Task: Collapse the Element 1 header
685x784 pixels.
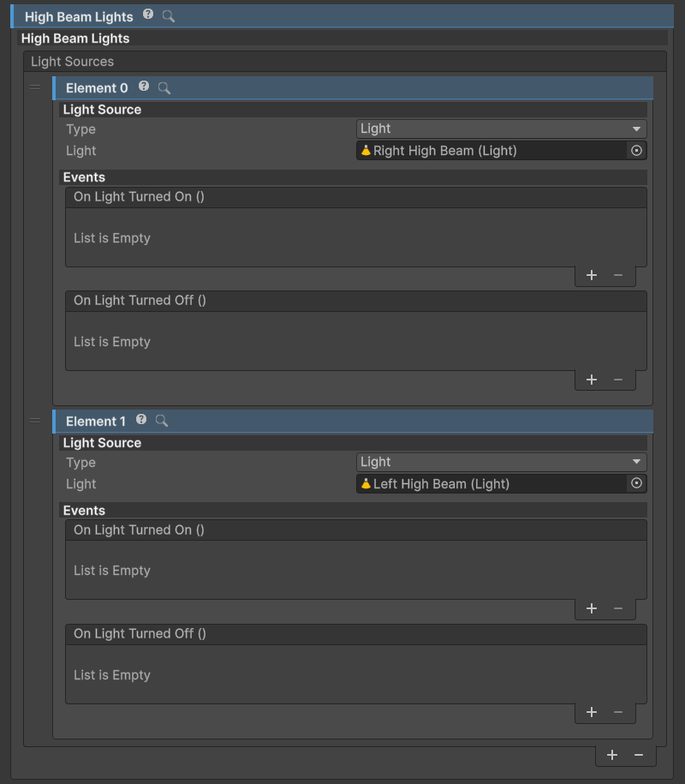Action: pyautogui.click(x=353, y=421)
